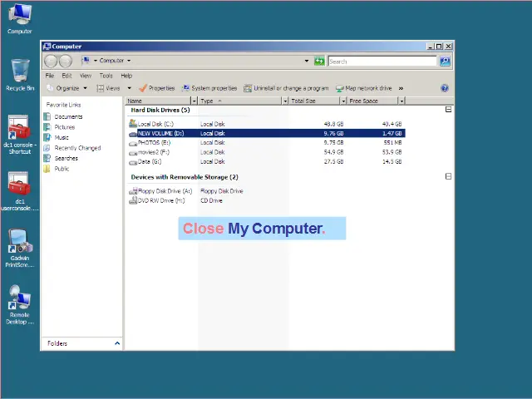Viewport: 532px width, 399px height.
Task: Open the View menu
Action: [86, 76]
